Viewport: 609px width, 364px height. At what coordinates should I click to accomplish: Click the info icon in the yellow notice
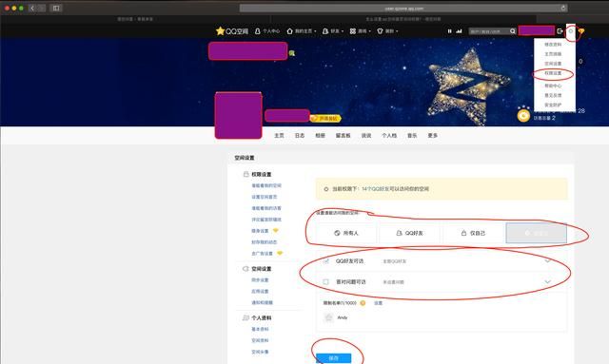coord(325,189)
